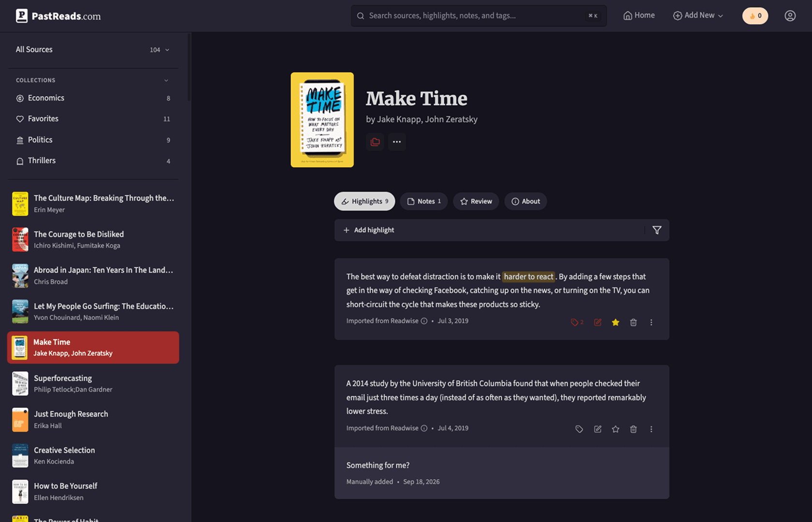Open the Review tab
The image size is (812, 522).
click(x=476, y=202)
